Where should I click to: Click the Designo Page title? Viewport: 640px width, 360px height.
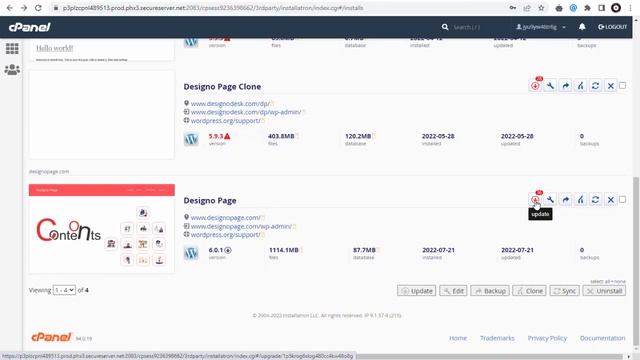coord(210,200)
